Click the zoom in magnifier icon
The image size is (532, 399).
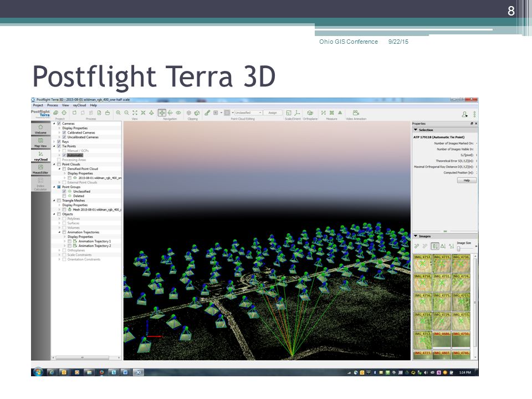pyautogui.click(x=118, y=112)
